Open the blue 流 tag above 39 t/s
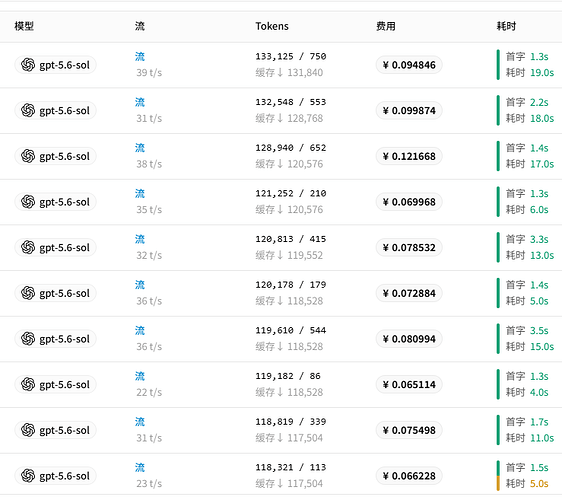The image size is (562, 500). point(140,57)
